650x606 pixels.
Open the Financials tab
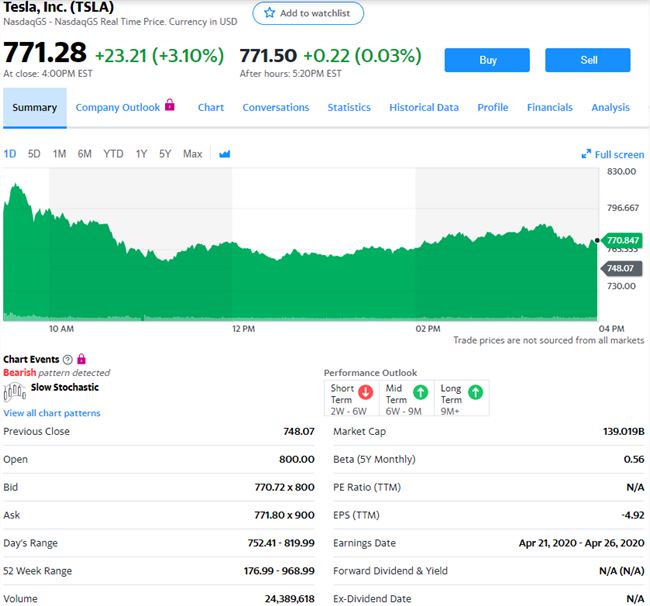(x=550, y=107)
